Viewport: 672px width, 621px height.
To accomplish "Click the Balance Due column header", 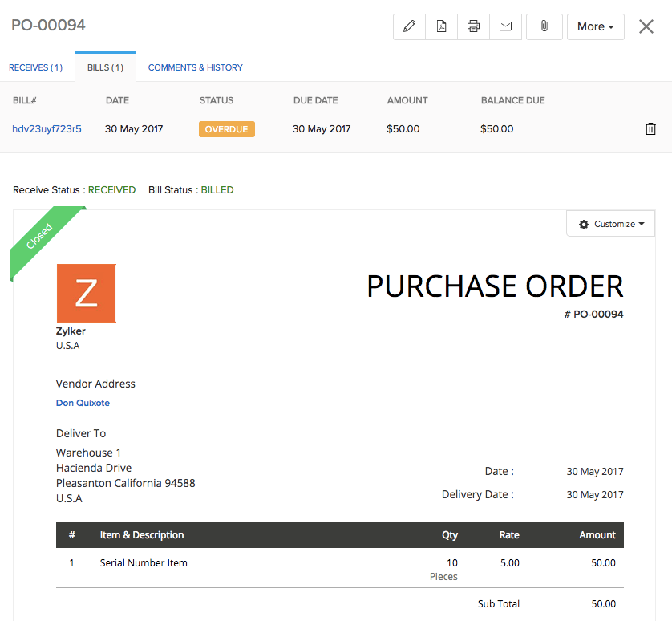I will click(512, 100).
